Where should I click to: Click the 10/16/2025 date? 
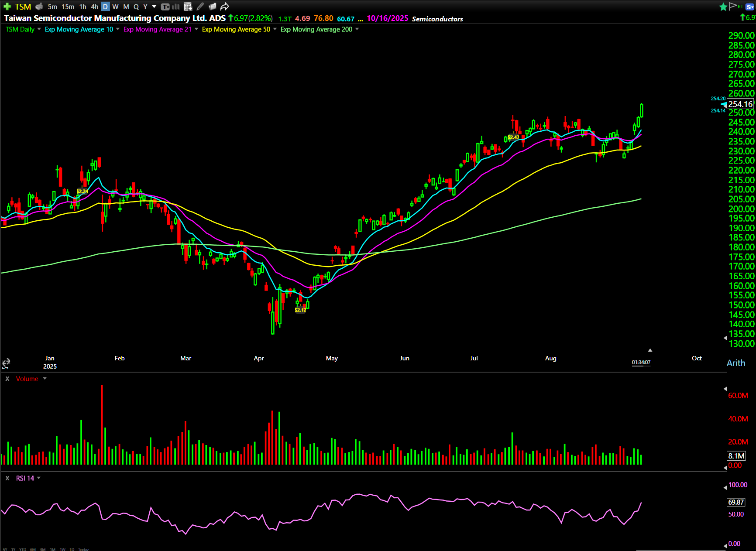tap(387, 18)
